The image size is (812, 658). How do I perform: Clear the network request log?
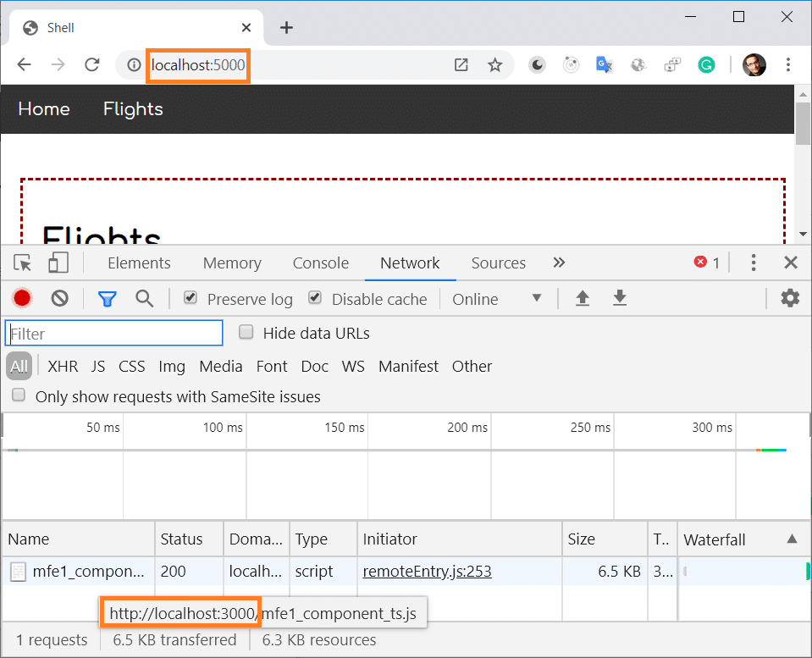point(59,298)
